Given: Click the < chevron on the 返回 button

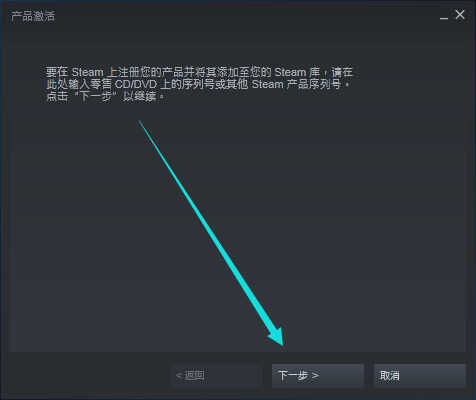Looking at the screenshot, I should pyautogui.click(x=179, y=376).
